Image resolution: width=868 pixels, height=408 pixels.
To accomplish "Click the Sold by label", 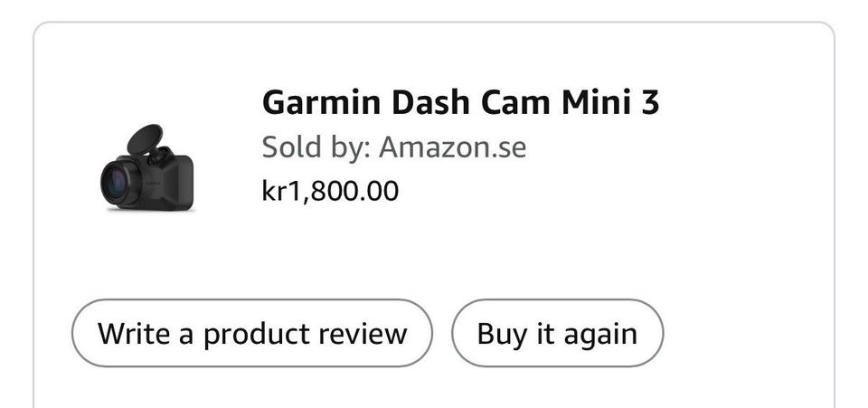I will (314, 147).
